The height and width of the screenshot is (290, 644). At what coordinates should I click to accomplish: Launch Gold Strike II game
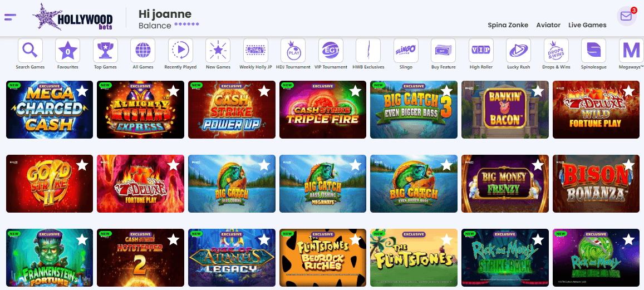coord(50,184)
